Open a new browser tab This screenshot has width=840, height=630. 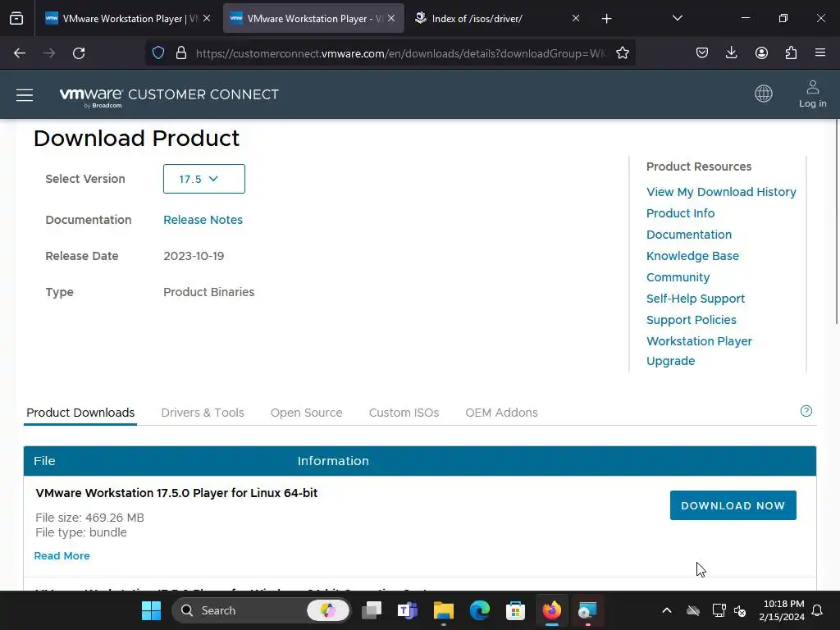606,19
